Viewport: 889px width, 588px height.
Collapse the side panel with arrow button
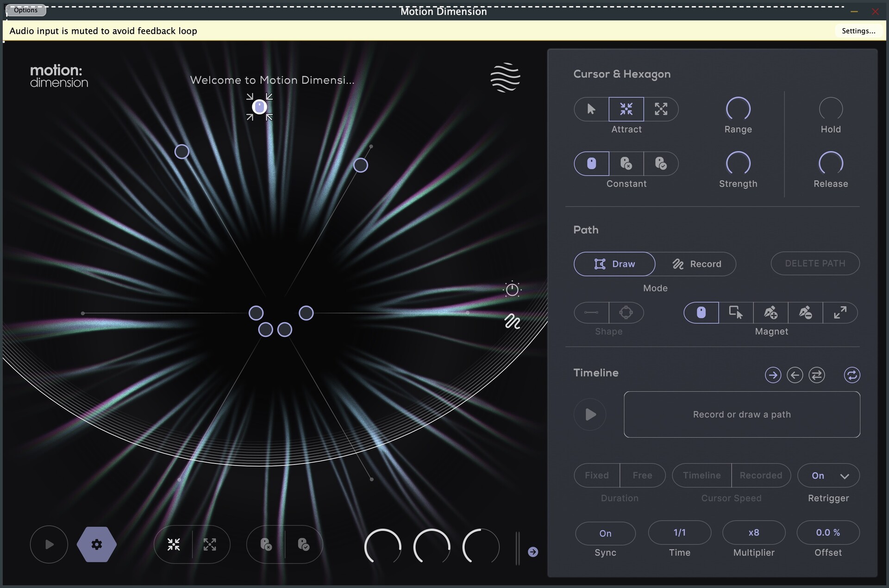[533, 552]
